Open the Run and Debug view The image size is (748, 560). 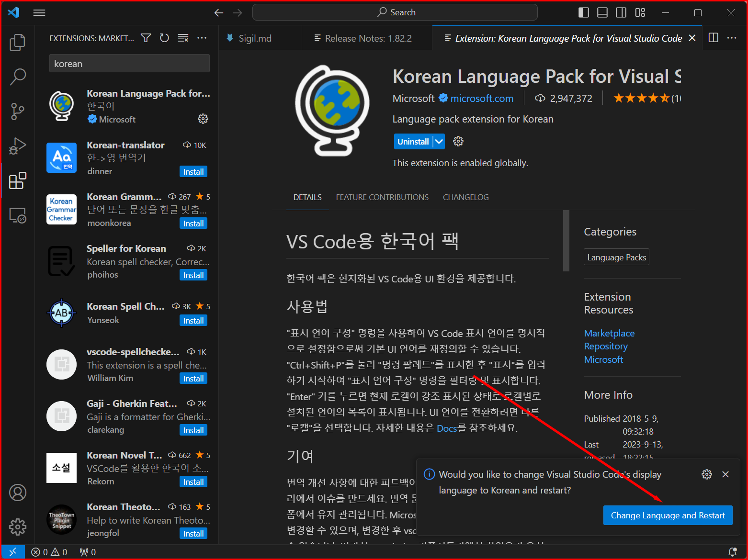click(17, 146)
